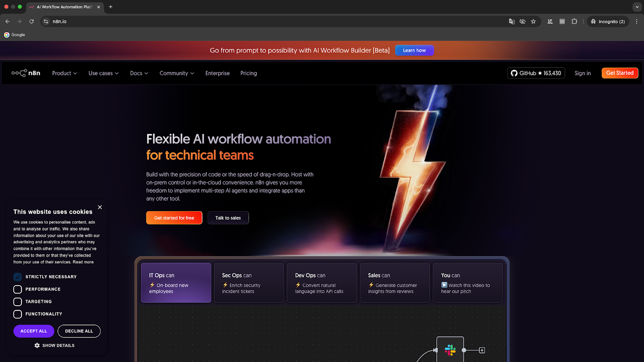Image resolution: width=644 pixels, height=362 pixels.
Task: Click Read more in cookie notice
Action: pos(83,262)
